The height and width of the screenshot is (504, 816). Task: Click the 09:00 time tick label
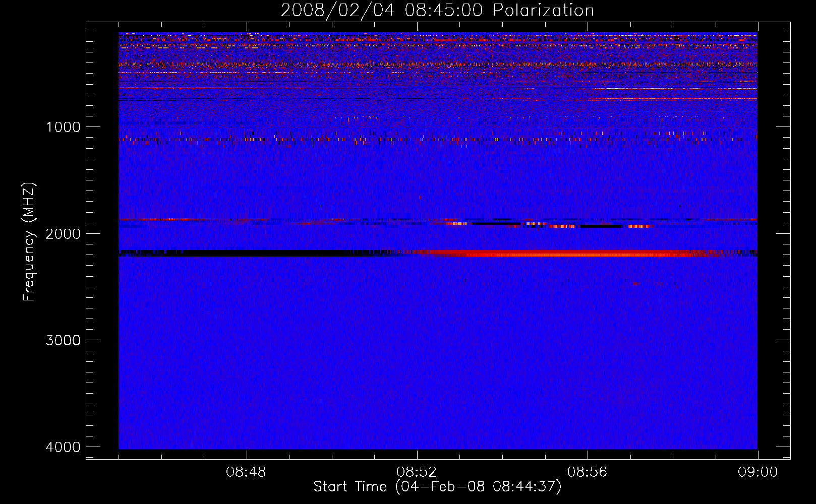point(757,472)
